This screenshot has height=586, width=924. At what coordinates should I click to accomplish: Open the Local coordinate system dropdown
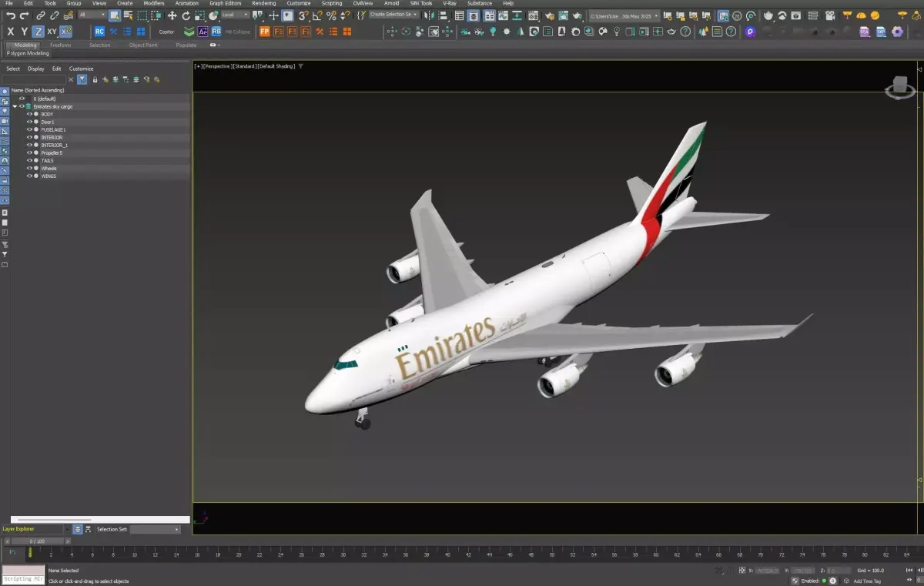(235, 15)
